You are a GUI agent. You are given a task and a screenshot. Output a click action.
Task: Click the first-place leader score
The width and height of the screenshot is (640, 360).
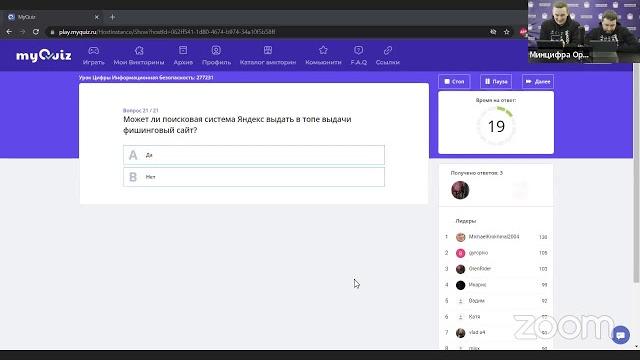pos(543,237)
